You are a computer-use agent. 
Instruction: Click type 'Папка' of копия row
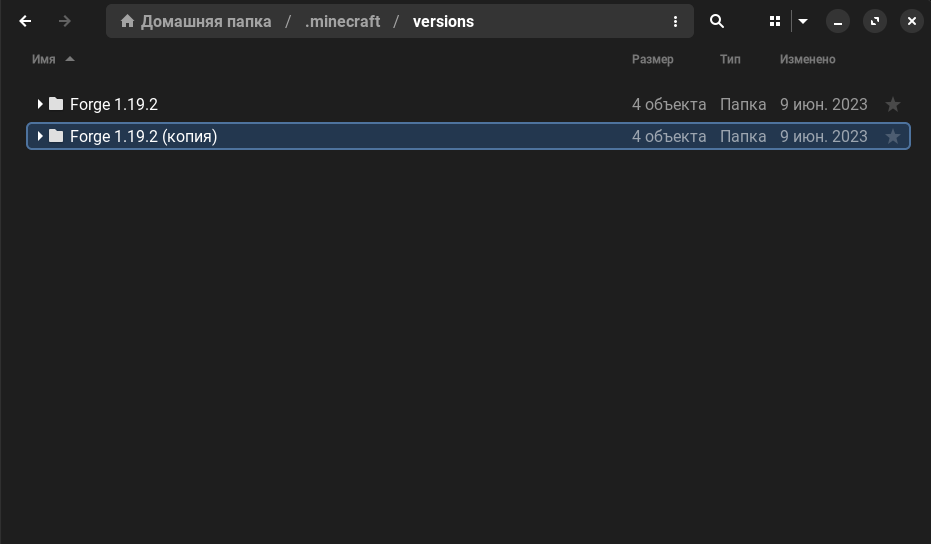coord(743,137)
